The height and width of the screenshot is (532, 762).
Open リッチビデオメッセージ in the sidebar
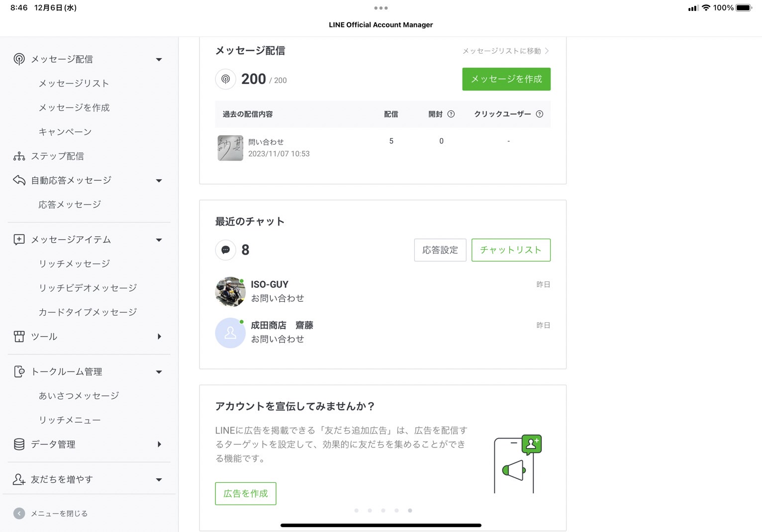(x=88, y=288)
